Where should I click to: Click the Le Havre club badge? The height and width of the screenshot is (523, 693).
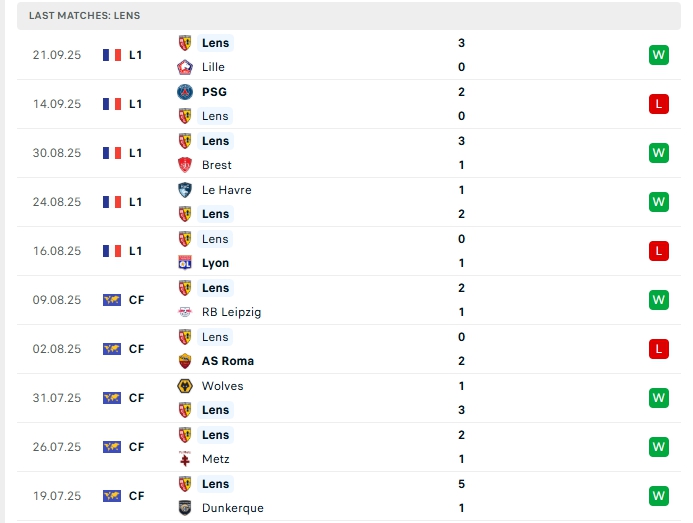pos(185,190)
